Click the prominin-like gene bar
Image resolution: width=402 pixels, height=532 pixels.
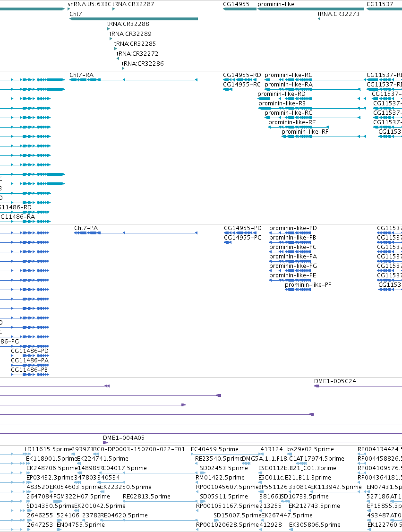311,9
